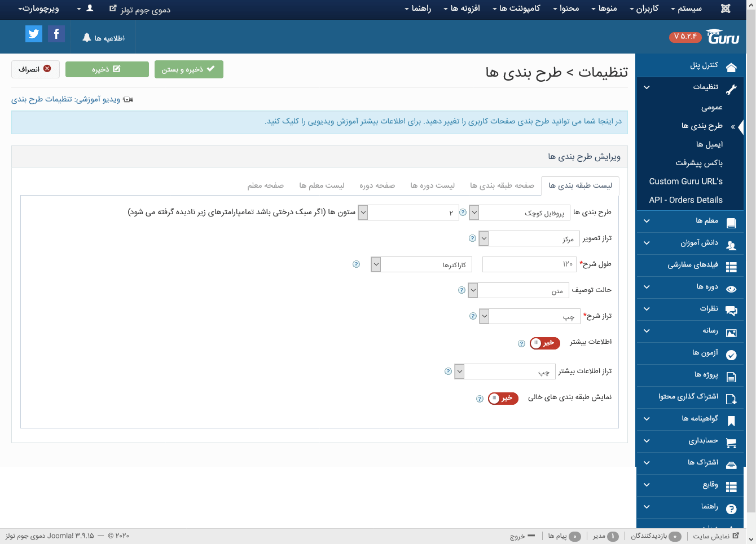Expand the 'حسابداری' sidebar section

click(x=647, y=441)
